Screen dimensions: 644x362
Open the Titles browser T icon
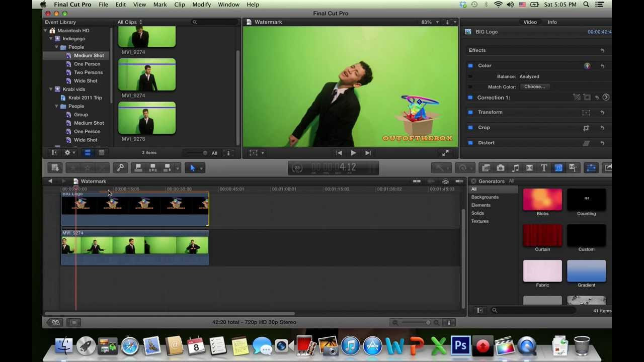click(x=544, y=168)
